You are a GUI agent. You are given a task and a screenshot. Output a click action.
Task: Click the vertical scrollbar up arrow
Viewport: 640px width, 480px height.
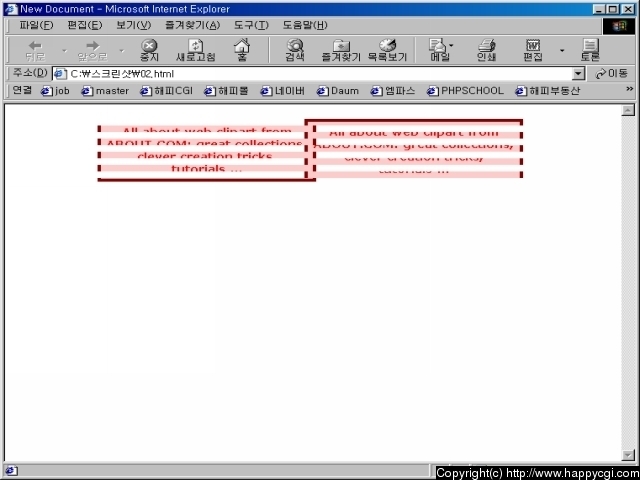(628, 110)
